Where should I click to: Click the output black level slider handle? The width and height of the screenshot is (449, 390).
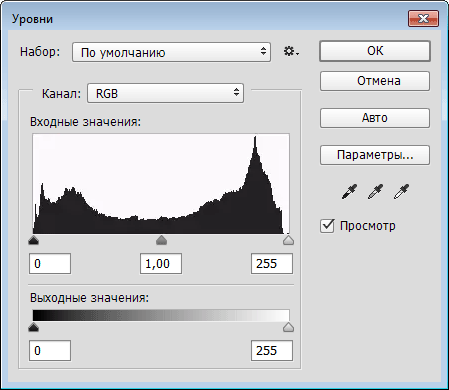[33, 327]
